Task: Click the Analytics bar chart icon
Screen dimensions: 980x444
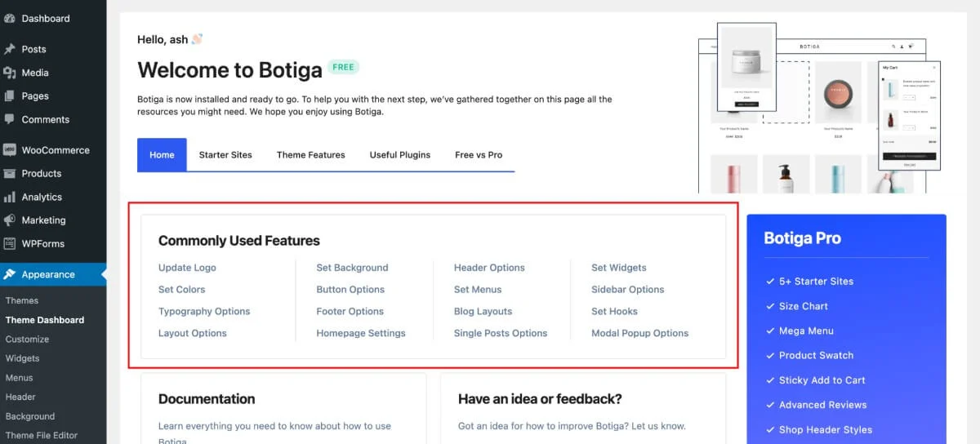Action: [10, 197]
